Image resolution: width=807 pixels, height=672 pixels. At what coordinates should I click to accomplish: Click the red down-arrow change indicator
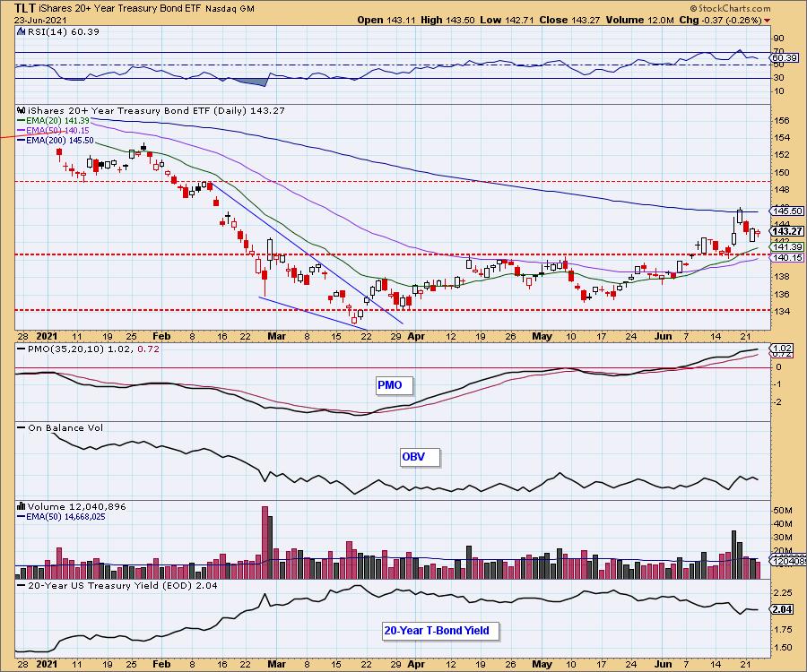pyautogui.click(x=768, y=21)
